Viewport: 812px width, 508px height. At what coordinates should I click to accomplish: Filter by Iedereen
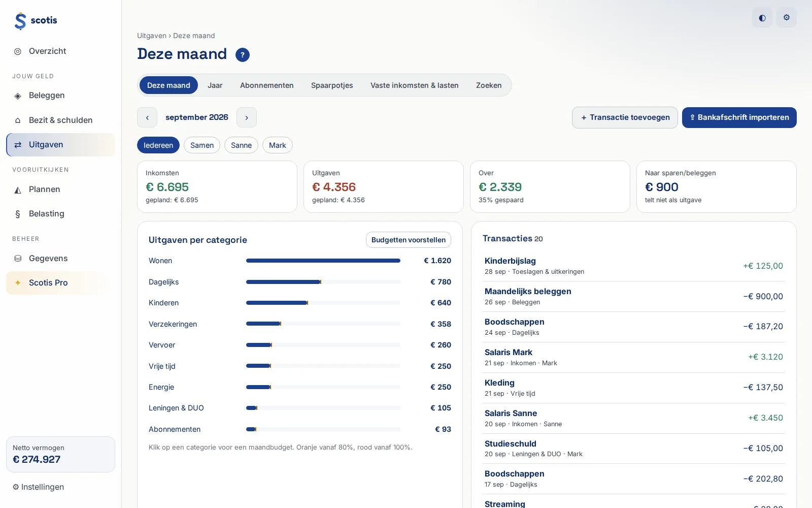[158, 145]
